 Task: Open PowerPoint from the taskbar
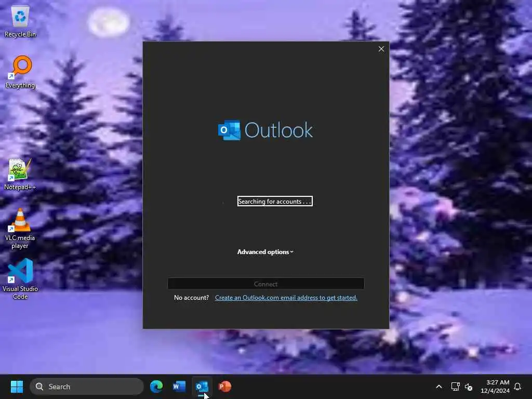[x=224, y=387]
